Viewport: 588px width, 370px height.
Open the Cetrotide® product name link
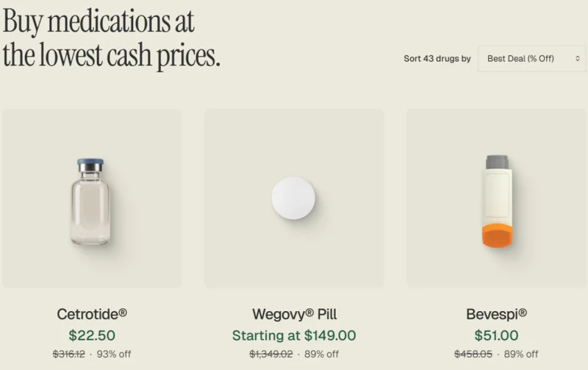tap(92, 314)
